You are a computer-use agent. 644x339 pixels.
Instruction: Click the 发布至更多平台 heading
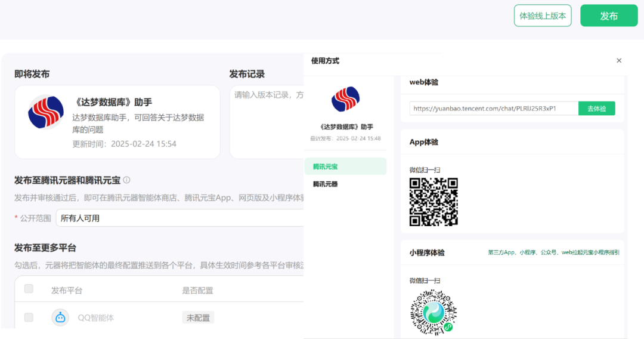(x=45, y=248)
